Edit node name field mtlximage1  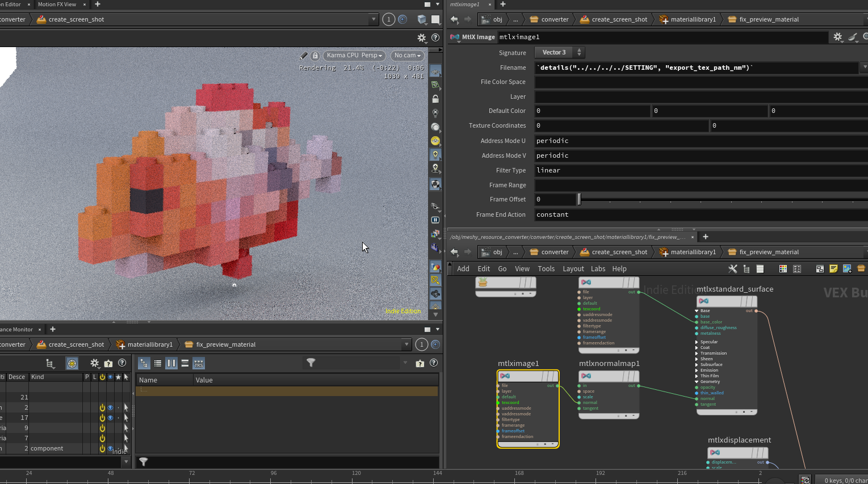[663, 37]
